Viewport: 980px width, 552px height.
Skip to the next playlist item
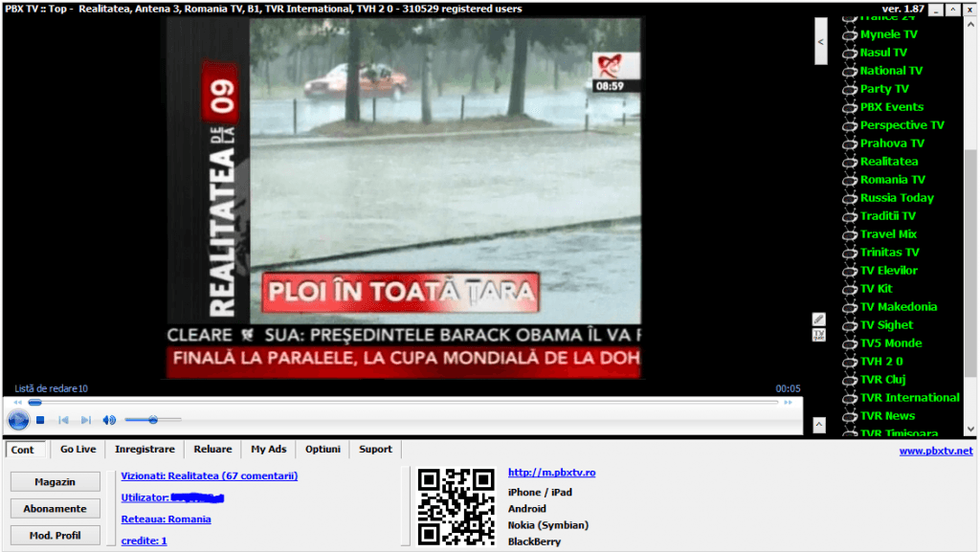[86, 420]
